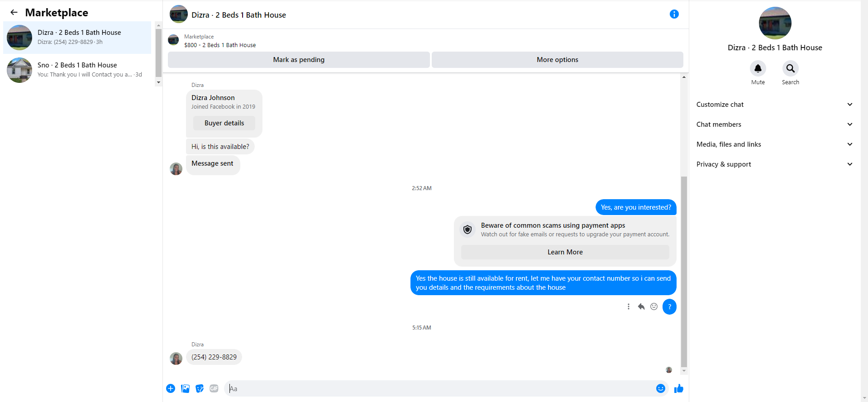The height and width of the screenshot is (402, 868).
Task: Choose a sticker
Action: [200, 388]
